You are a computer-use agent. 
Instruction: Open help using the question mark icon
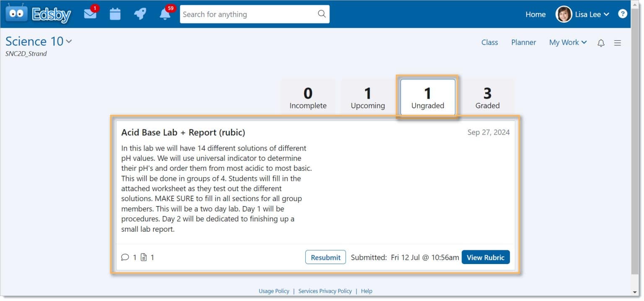(623, 13)
